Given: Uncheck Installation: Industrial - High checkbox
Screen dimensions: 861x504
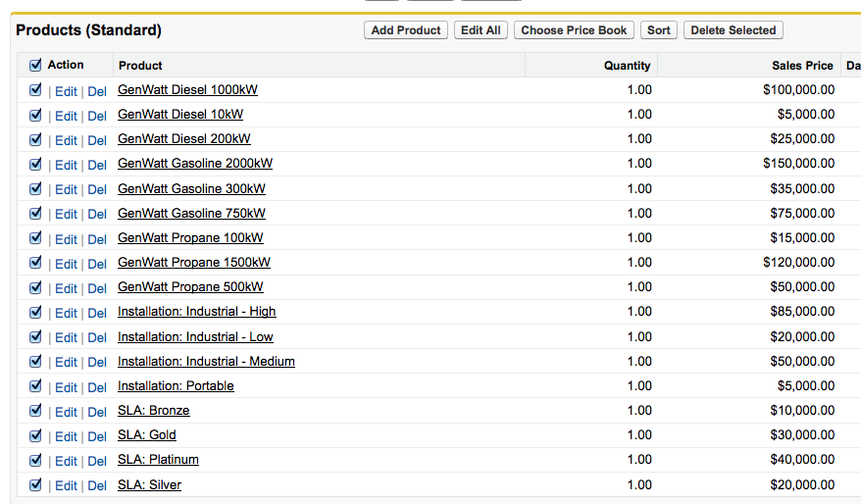Looking at the screenshot, I should pos(35,312).
